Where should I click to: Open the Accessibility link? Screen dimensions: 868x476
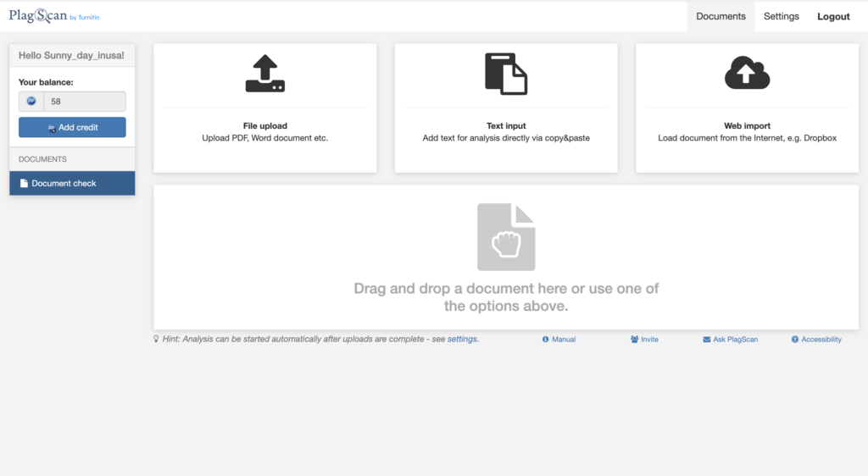coord(821,340)
